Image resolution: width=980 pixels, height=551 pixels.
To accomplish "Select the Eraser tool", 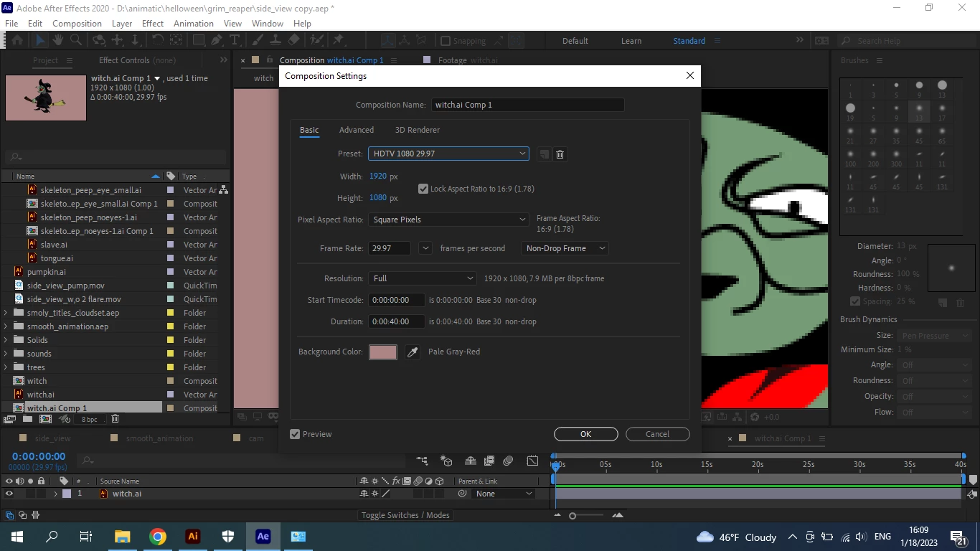I will pyautogui.click(x=293, y=40).
